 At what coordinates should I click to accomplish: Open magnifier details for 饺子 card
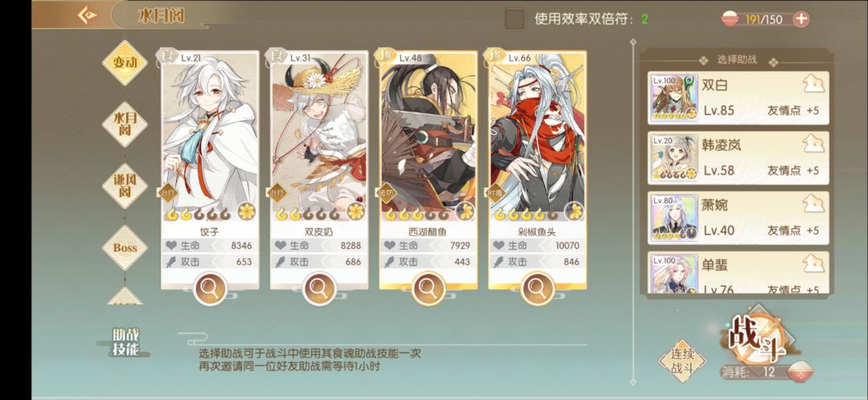tap(210, 288)
